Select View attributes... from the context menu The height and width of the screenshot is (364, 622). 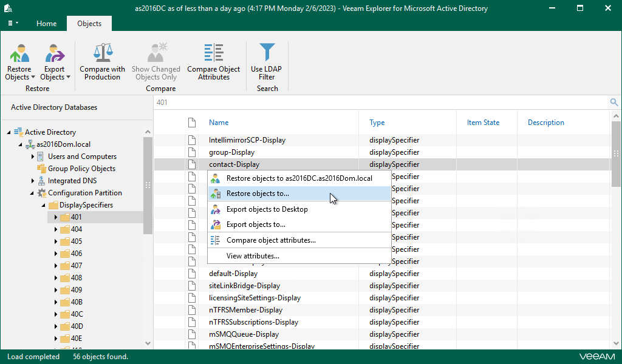(x=251, y=255)
